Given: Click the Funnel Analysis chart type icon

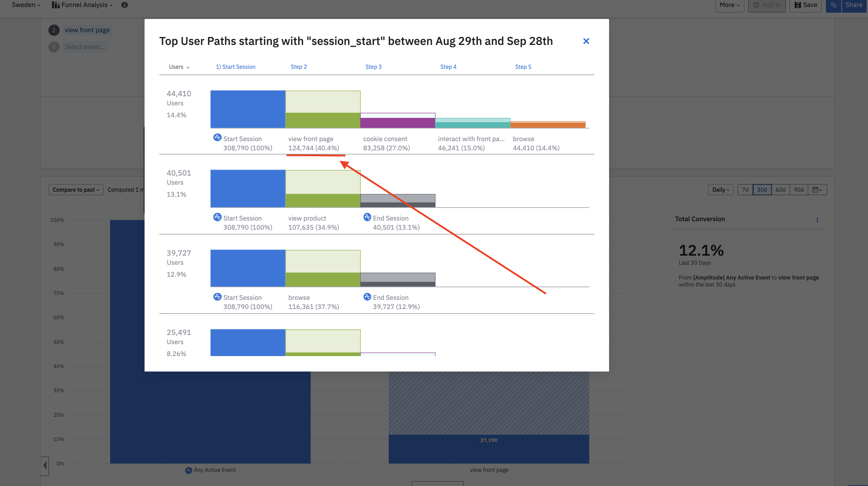Looking at the screenshot, I should [x=55, y=5].
